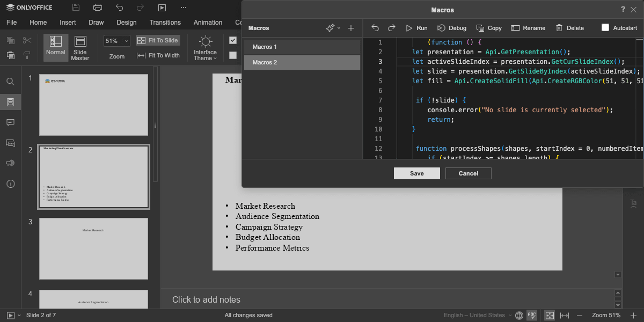
Task: Rename the selected macro
Action: point(528,28)
